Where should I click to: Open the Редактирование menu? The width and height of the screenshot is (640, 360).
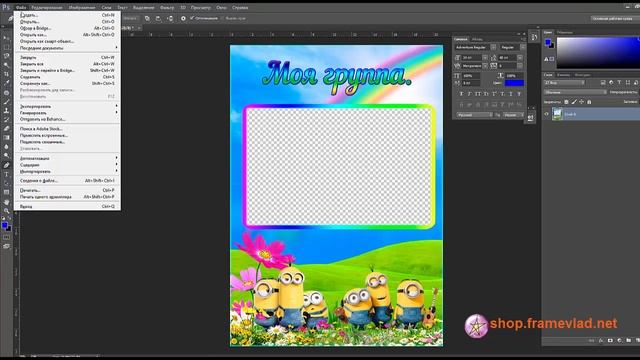pos(47,7)
